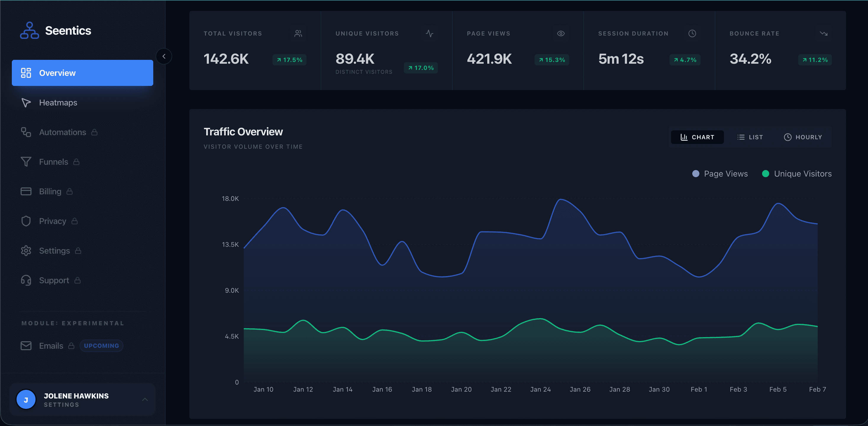
Task: Click the eye icon on Page Views card
Action: click(560, 33)
